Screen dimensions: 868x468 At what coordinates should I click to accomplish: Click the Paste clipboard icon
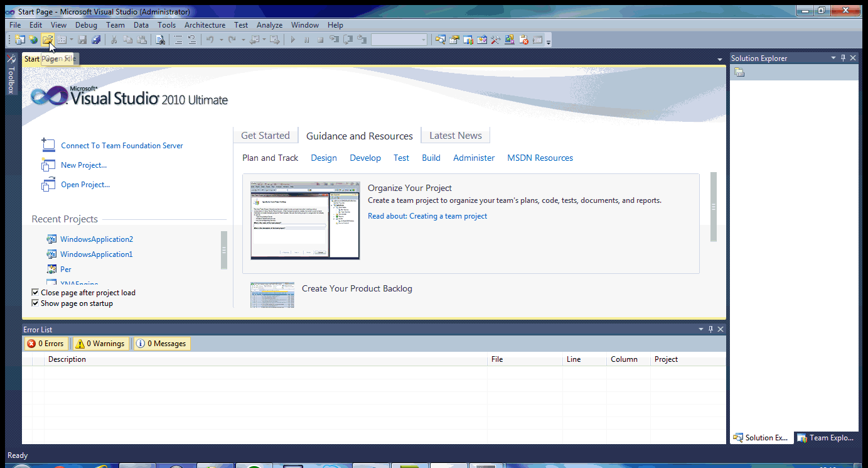coord(141,40)
